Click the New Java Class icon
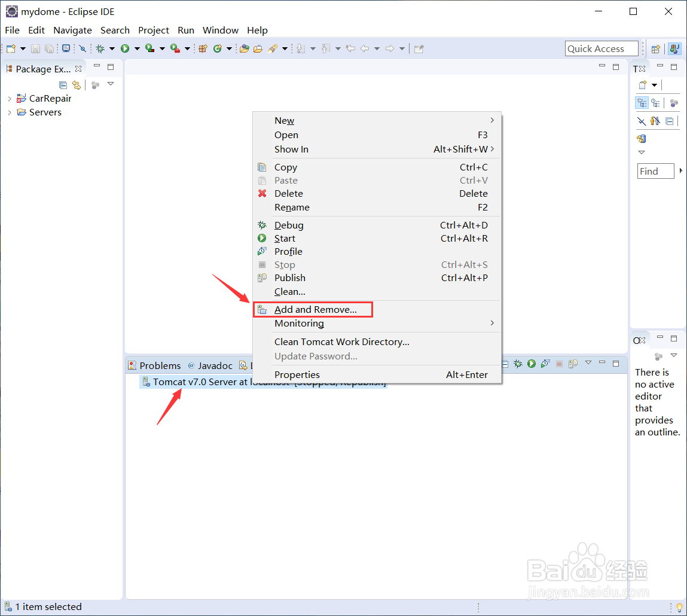Image resolution: width=687 pixels, height=616 pixels. 217,48
